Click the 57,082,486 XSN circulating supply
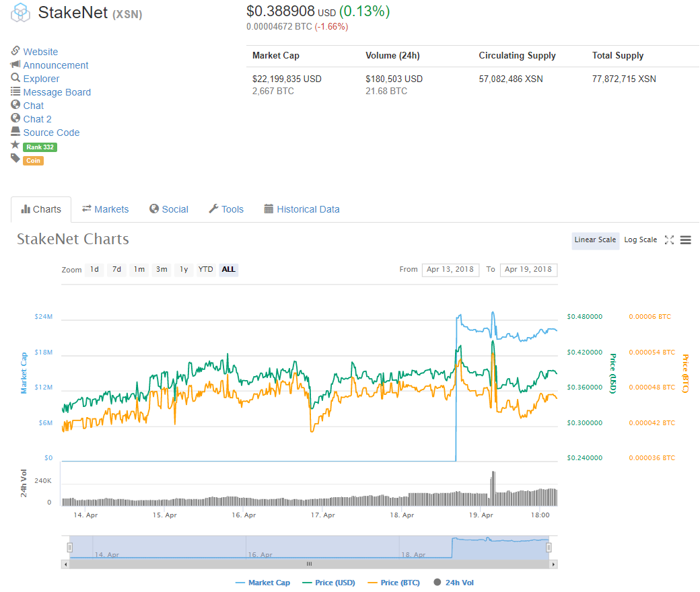700x592 pixels. (x=511, y=79)
